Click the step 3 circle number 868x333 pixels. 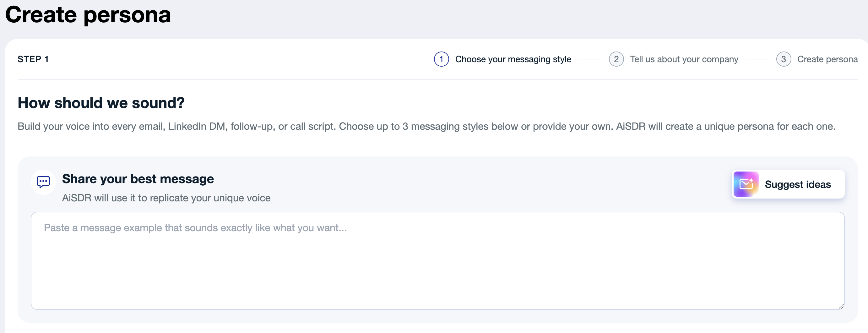784,59
